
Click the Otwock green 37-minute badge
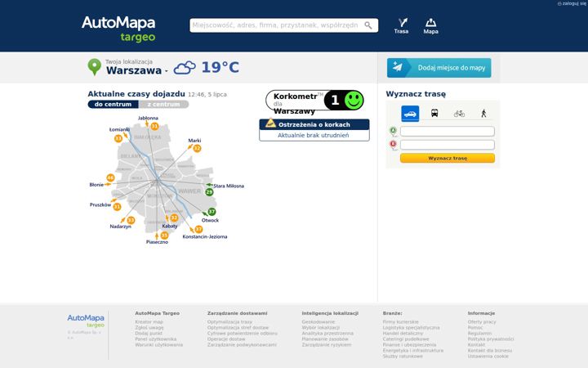pyautogui.click(x=212, y=212)
